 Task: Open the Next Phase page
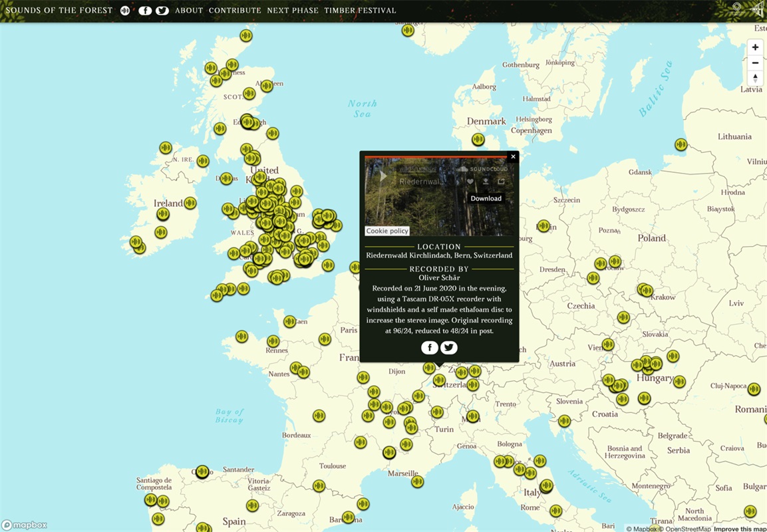coord(293,11)
